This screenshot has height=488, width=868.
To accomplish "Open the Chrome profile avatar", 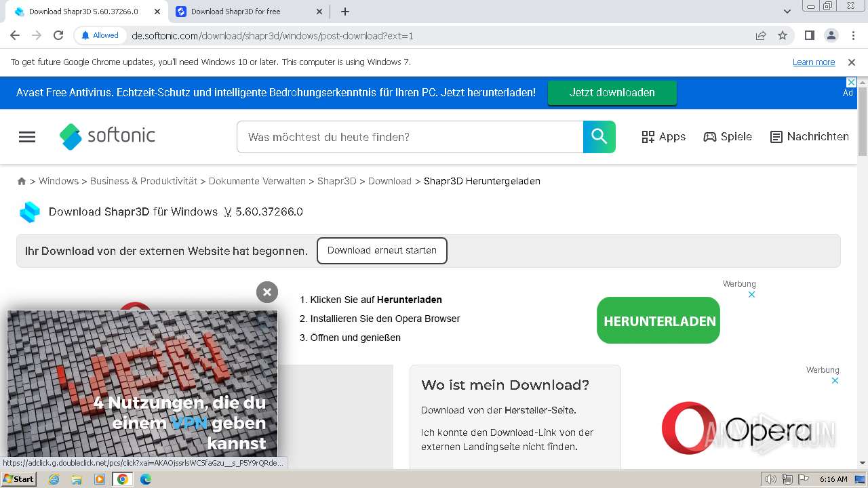I will click(831, 35).
